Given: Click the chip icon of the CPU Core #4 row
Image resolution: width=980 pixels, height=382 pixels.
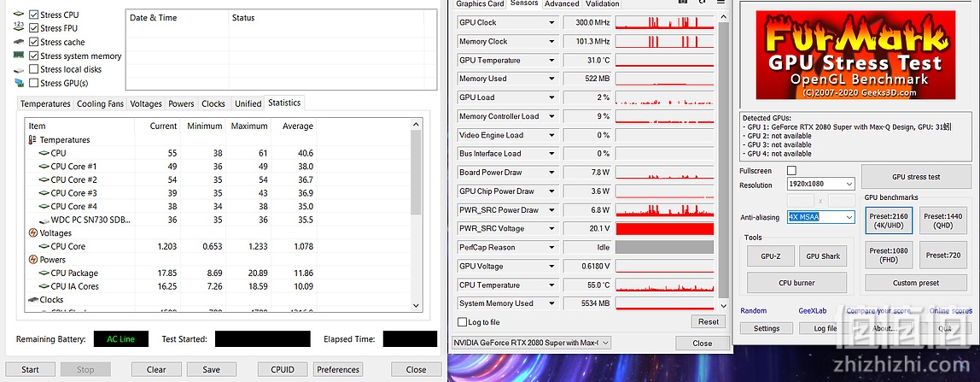Looking at the screenshot, I should [44, 206].
